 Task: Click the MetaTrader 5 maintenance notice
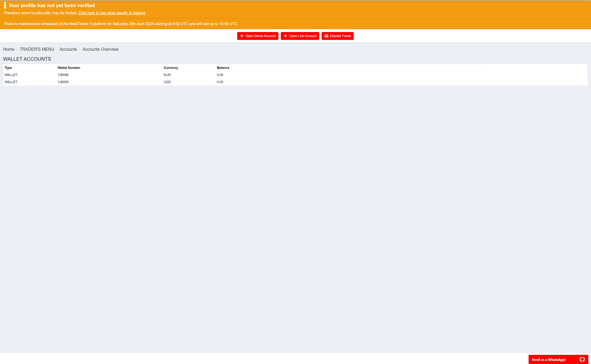point(120,24)
